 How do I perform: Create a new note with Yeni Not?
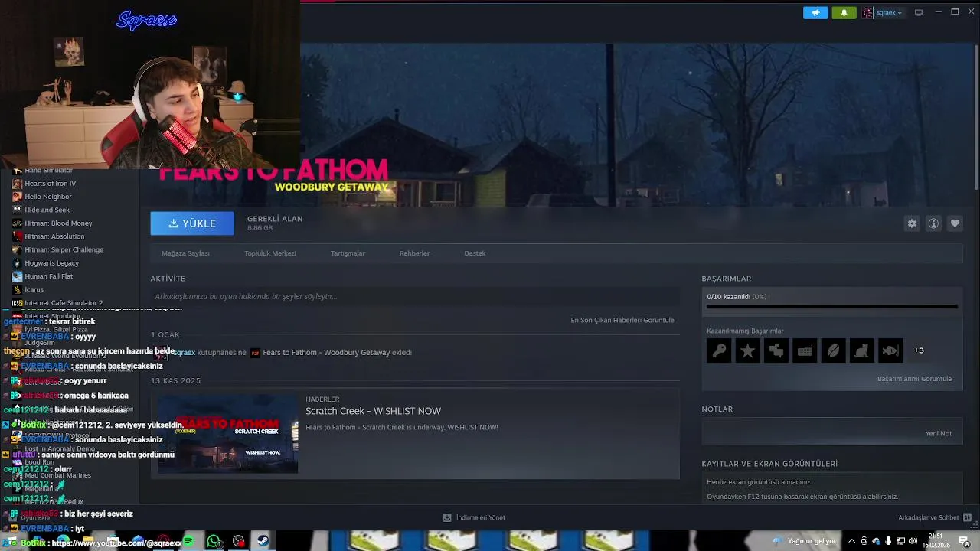(x=938, y=433)
